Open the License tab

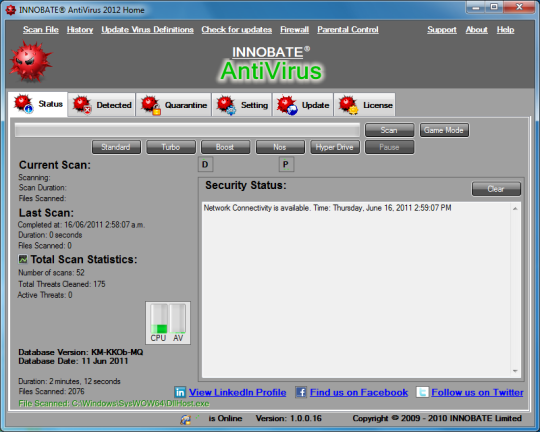pos(365,105)
